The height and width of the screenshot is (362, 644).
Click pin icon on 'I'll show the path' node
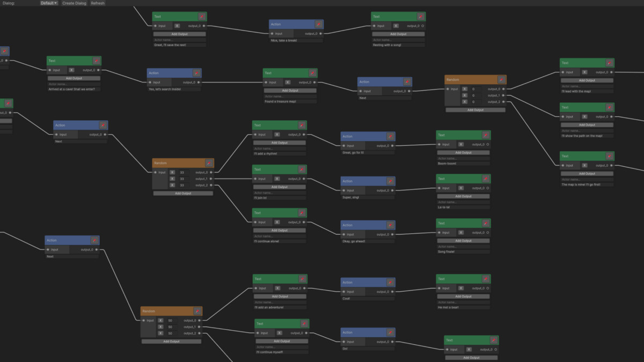click(610, 107)
